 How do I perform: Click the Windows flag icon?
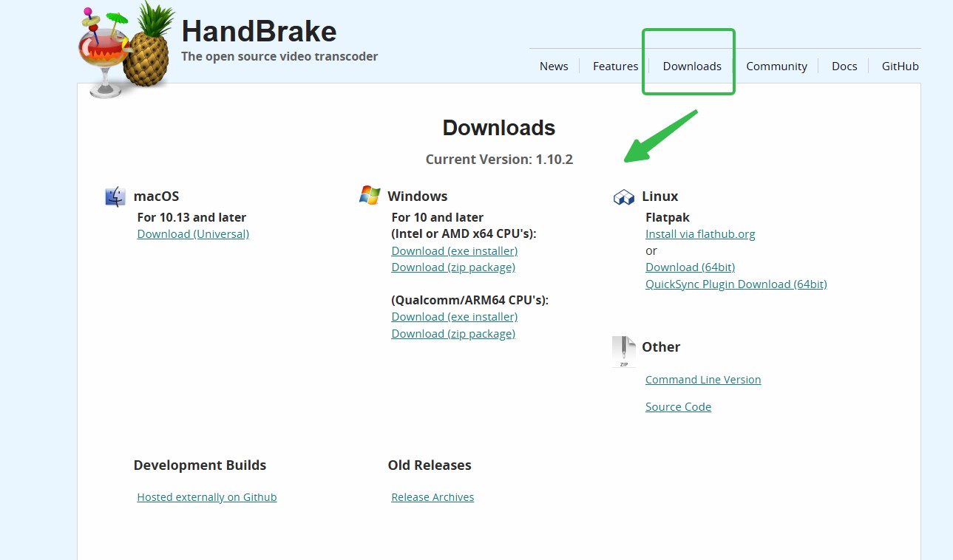click(370, 196)
